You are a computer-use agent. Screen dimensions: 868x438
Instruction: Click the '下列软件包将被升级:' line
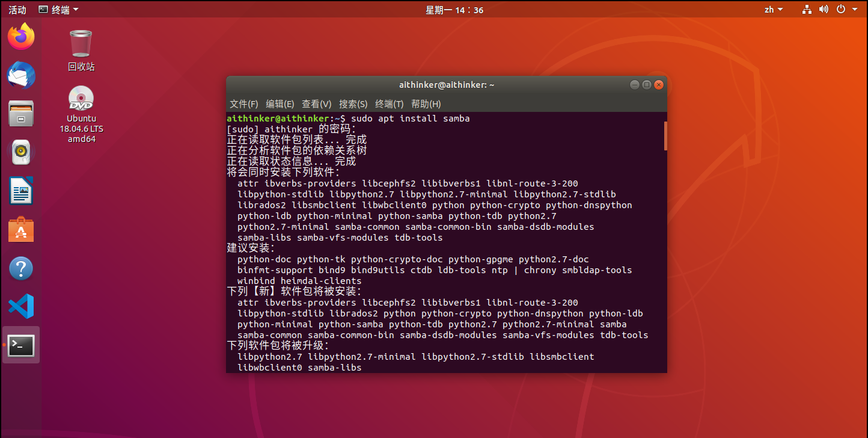(x=278, y=345)
